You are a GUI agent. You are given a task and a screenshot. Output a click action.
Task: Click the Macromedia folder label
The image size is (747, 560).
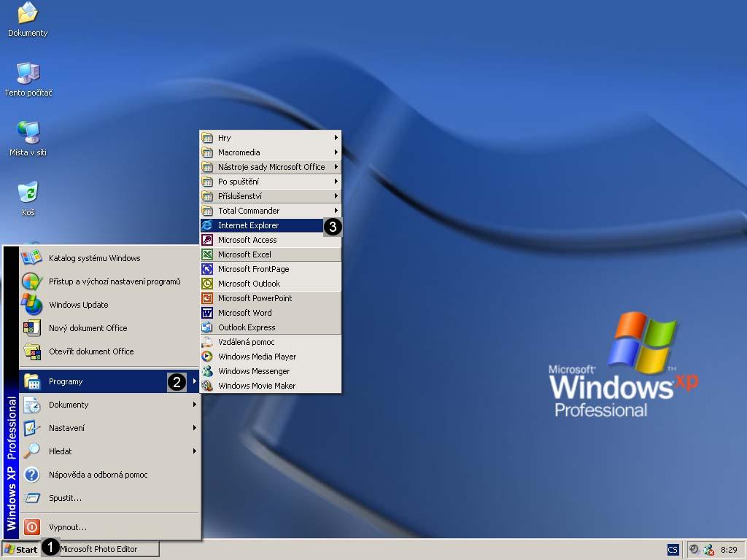[239, 152]
